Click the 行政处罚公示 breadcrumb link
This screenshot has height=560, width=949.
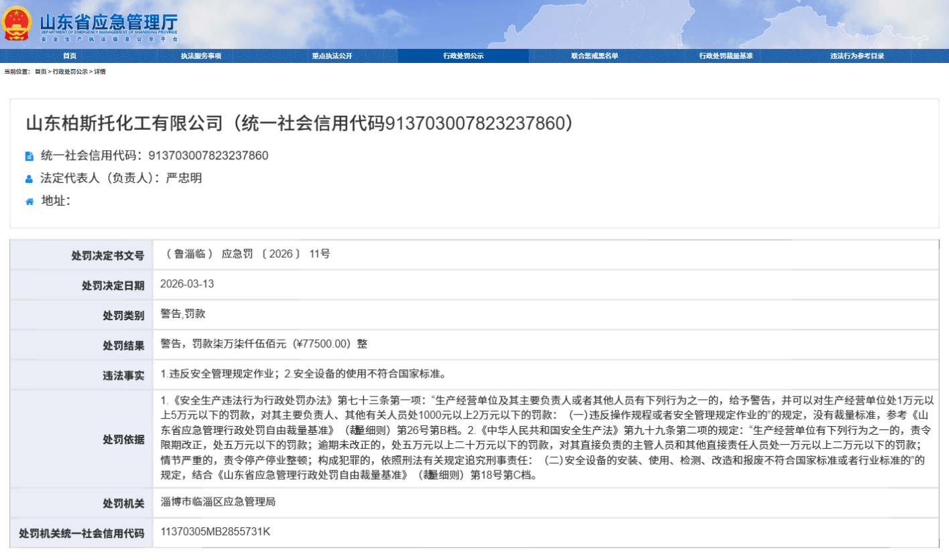click(x=70, y=72)
